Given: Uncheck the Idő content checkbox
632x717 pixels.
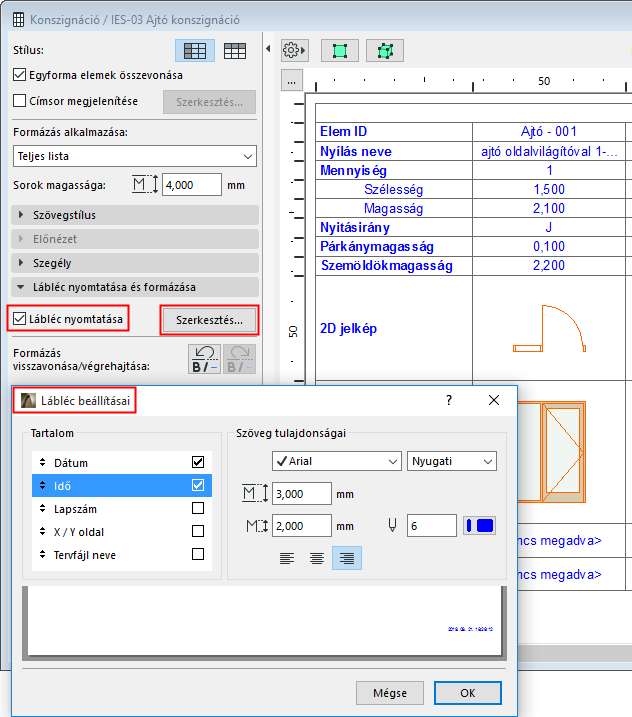Looking at the screenshot, I should coord(198,485).
